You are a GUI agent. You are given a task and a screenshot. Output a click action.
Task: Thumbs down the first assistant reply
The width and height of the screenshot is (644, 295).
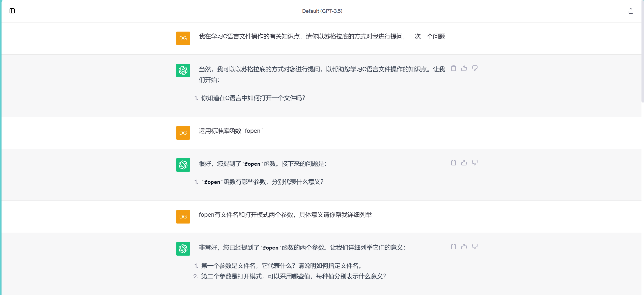pos(474,68)
